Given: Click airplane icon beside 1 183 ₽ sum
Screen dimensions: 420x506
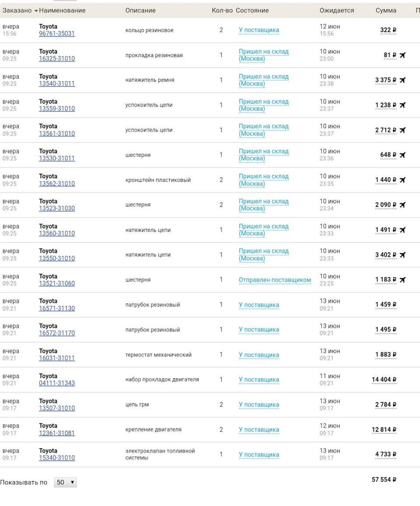Looking at the screenshot, I should click(x=402, y=279).
